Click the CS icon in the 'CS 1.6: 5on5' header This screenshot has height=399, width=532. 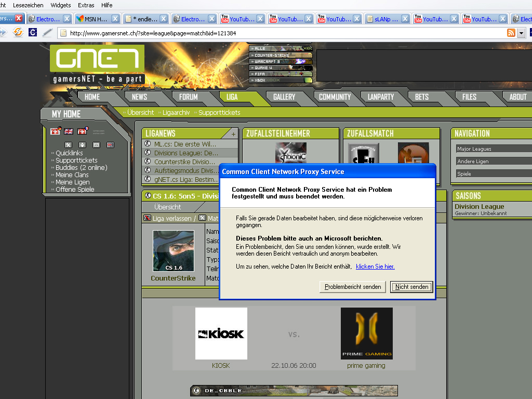(148, 195)
